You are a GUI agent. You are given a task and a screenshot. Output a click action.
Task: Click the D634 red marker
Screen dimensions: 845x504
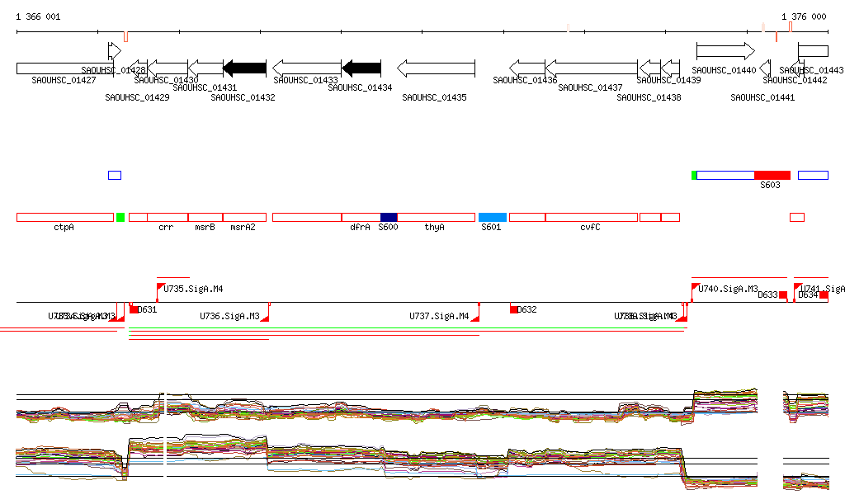[x=824, y=295]
